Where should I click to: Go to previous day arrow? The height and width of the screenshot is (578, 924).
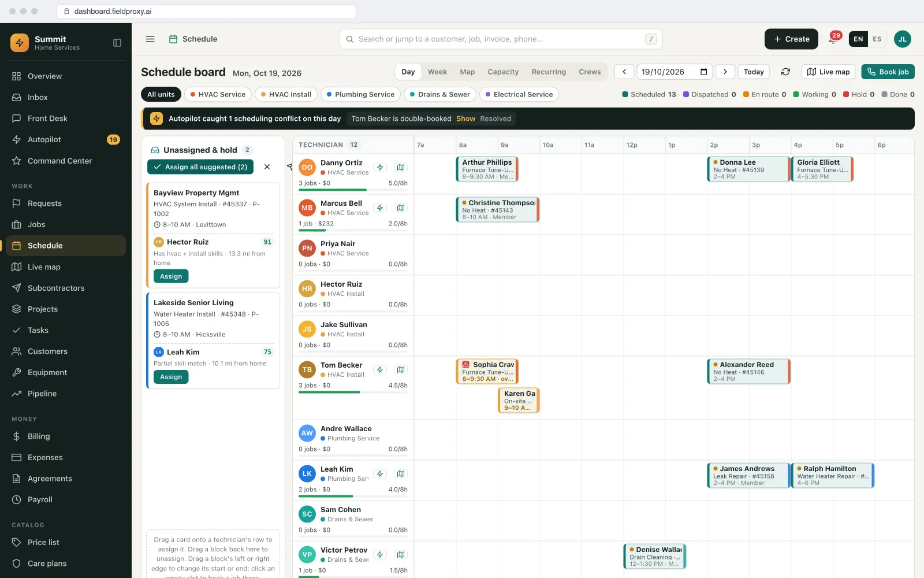pyautogui.click(x=624, y=72)
